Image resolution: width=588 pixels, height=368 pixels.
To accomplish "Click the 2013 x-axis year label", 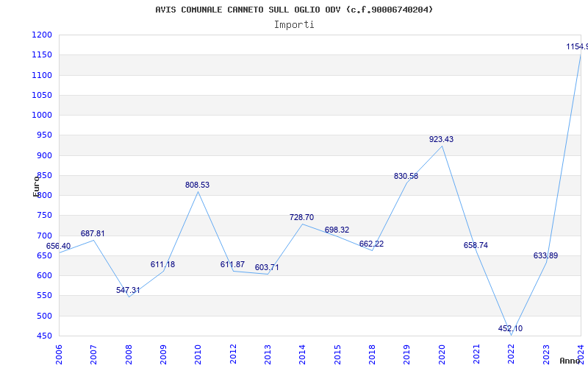I will (268, 355).
